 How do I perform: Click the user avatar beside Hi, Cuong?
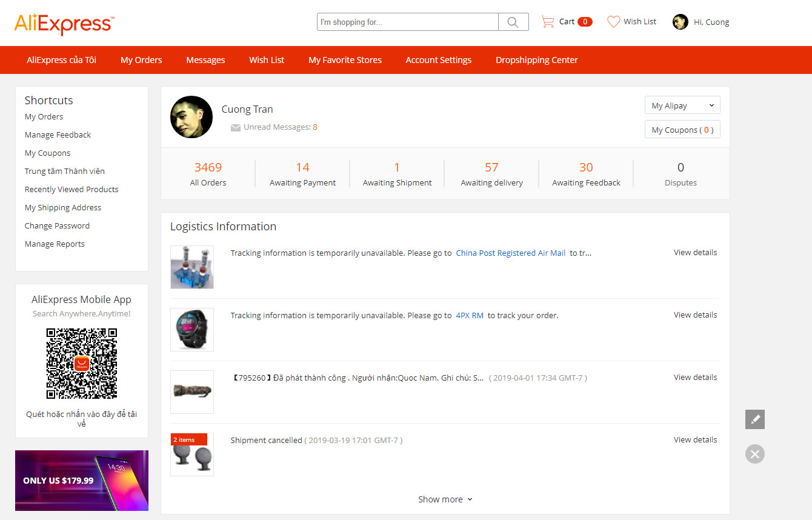[x=680, y=22]
